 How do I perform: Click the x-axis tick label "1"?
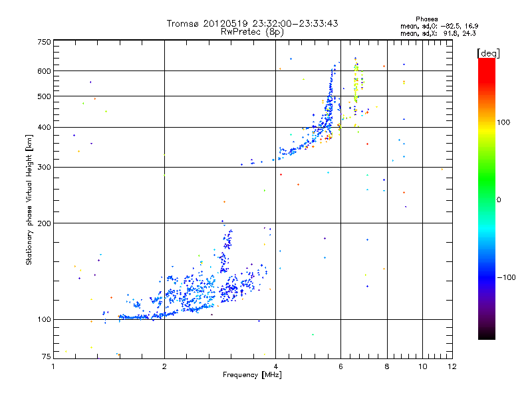(x=53, y=366)
